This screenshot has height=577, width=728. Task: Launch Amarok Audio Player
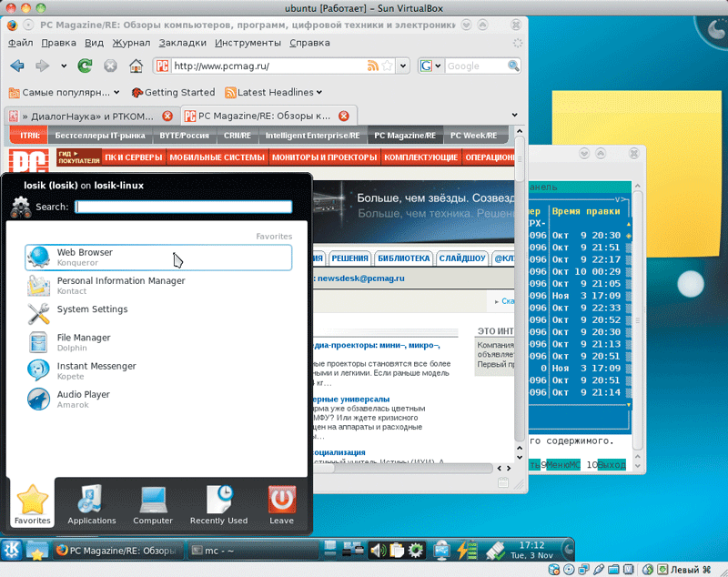click(x=158, y=400)
